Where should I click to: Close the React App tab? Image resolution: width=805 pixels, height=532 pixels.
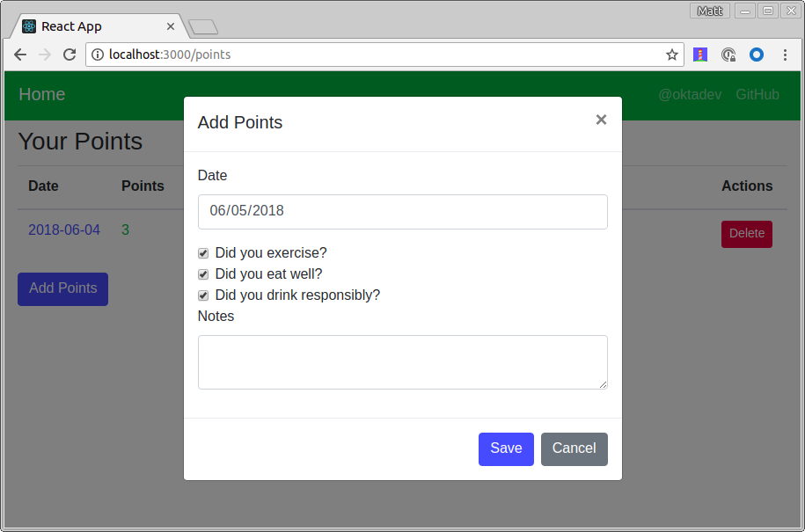click(x=171, y=26)
